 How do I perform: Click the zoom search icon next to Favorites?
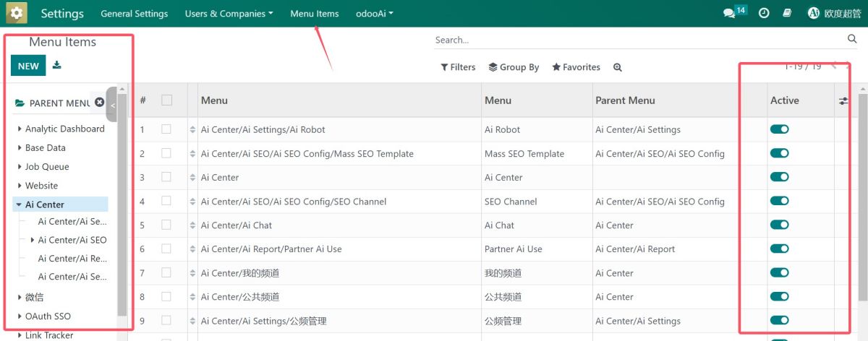click(617, 67)
